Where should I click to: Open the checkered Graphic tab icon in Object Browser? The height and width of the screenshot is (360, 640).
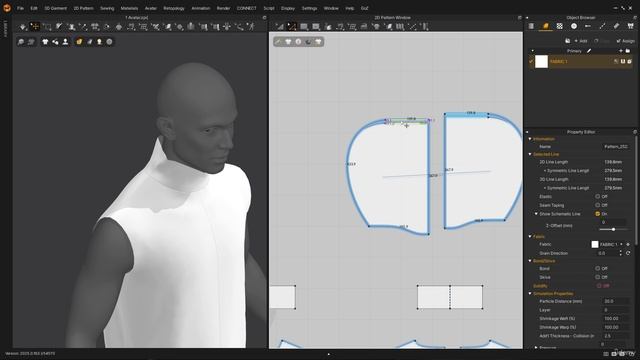(x=560, y=26)
